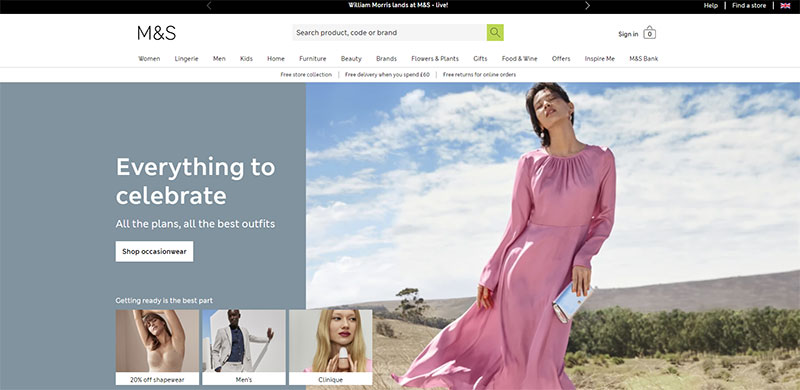The width and height of the screenshot is (800, 390).
Task: Show previous announcement with left arrow
Action: [x=209, y=6]
